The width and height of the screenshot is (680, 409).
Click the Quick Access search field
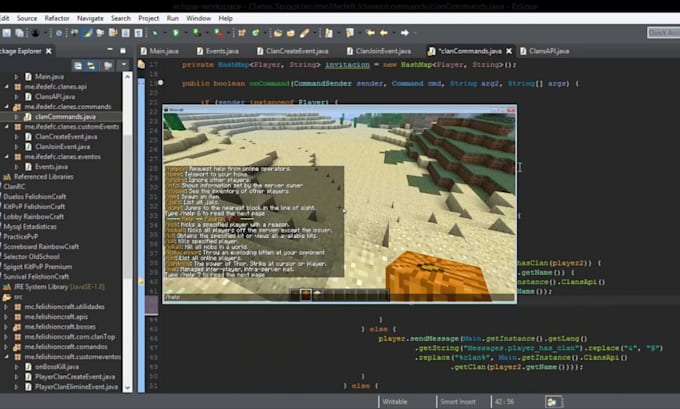pyautogui.click(x=664, y=33)
